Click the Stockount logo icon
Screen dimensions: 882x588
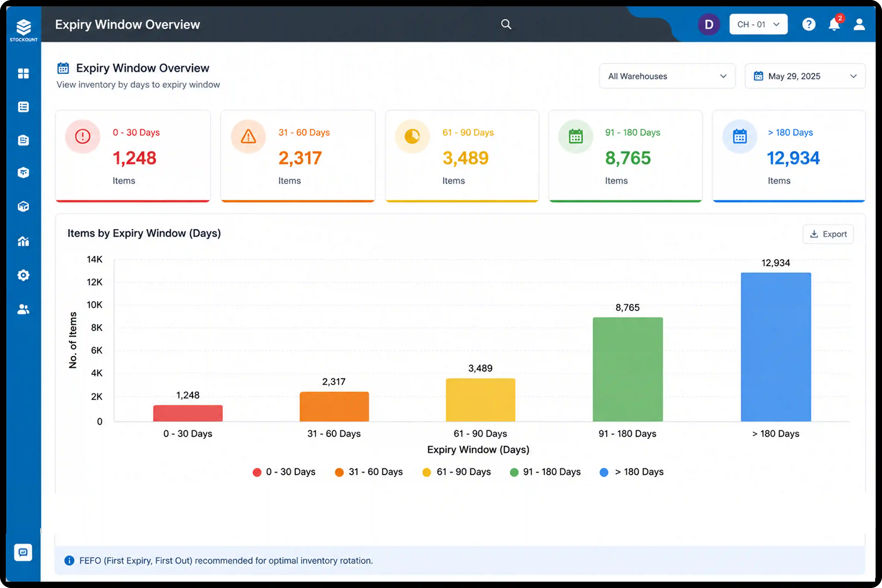[x=23, y=27]
